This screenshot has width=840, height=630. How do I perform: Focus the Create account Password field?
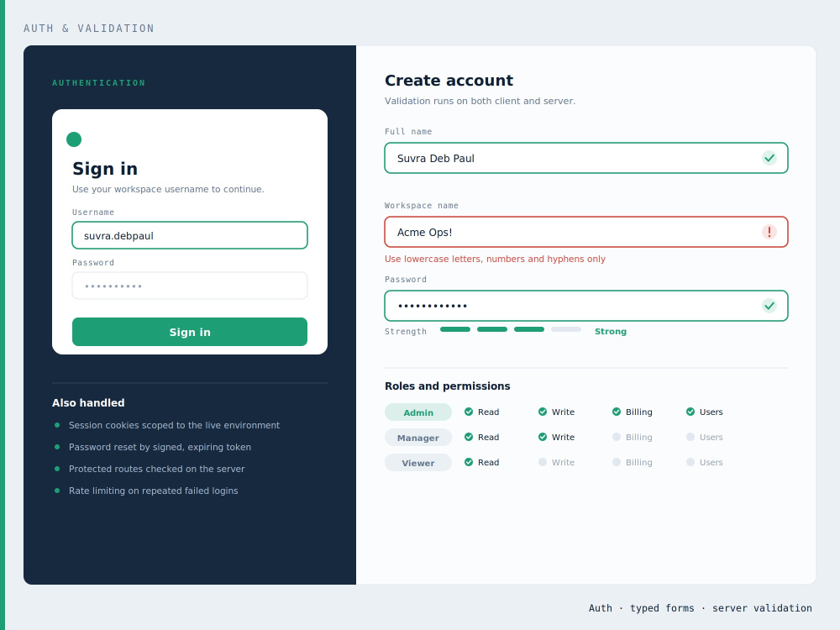click(586, 306)
